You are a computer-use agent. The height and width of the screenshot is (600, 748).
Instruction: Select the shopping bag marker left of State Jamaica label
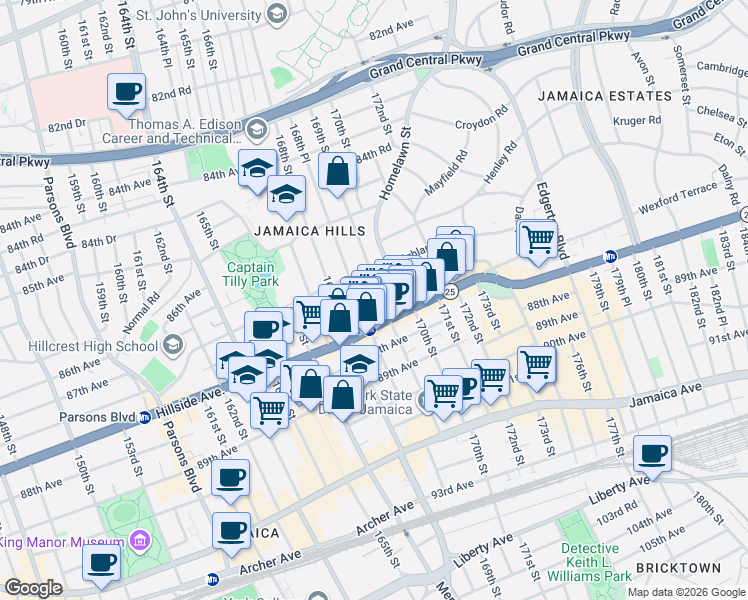point(343,395)
